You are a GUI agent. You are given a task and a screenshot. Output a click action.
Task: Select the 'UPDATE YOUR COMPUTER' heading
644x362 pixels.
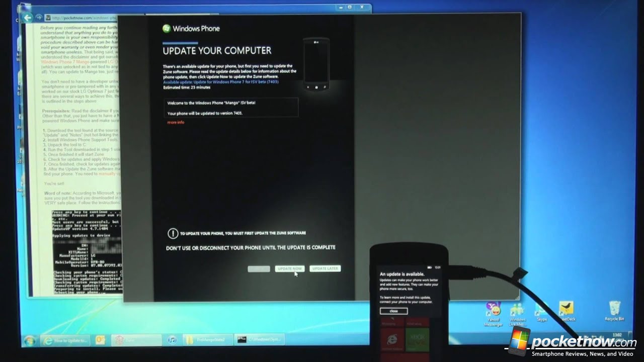click(x=217, y=50)
